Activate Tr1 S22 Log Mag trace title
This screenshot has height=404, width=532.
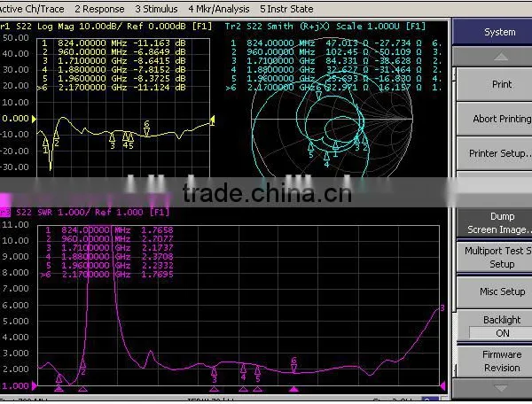106,26
